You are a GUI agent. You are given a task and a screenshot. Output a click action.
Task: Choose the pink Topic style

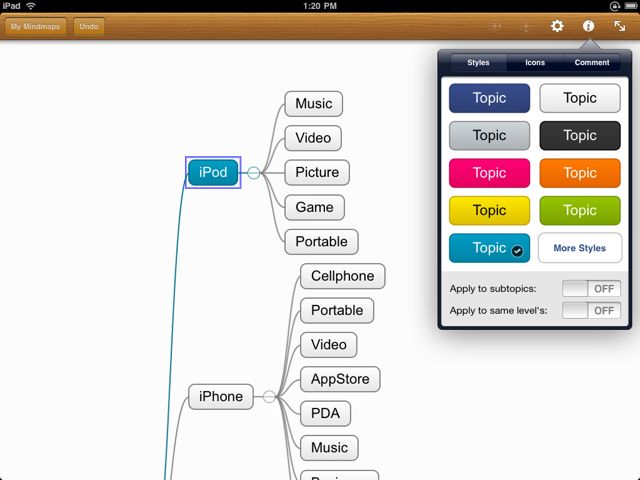(x=489, y=173)
